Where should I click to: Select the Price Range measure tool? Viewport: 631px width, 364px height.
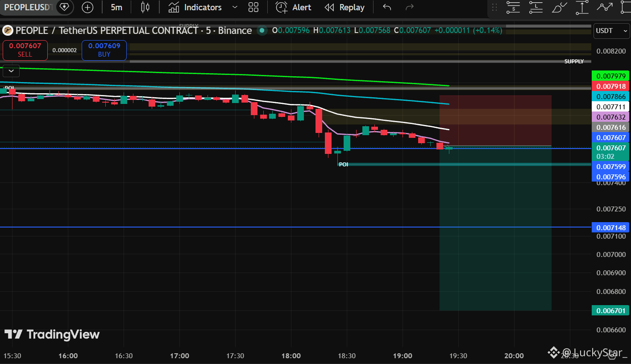582,7
